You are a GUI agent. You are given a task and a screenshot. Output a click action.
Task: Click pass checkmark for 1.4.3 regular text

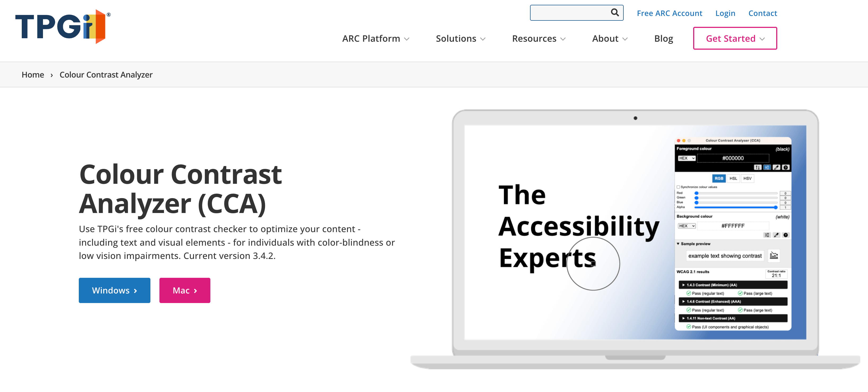click(x=689, y=293)
